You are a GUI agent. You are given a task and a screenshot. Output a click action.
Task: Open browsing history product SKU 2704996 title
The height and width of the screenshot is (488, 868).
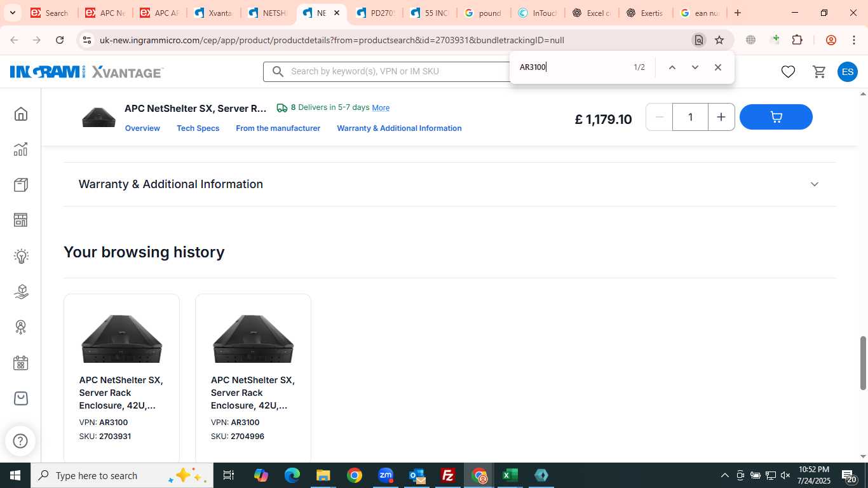(x=253, y=393)
